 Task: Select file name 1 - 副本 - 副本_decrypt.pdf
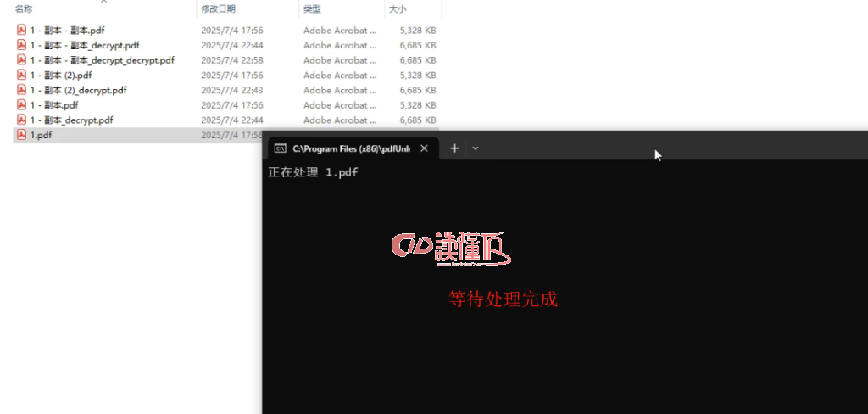coord(86,45)
